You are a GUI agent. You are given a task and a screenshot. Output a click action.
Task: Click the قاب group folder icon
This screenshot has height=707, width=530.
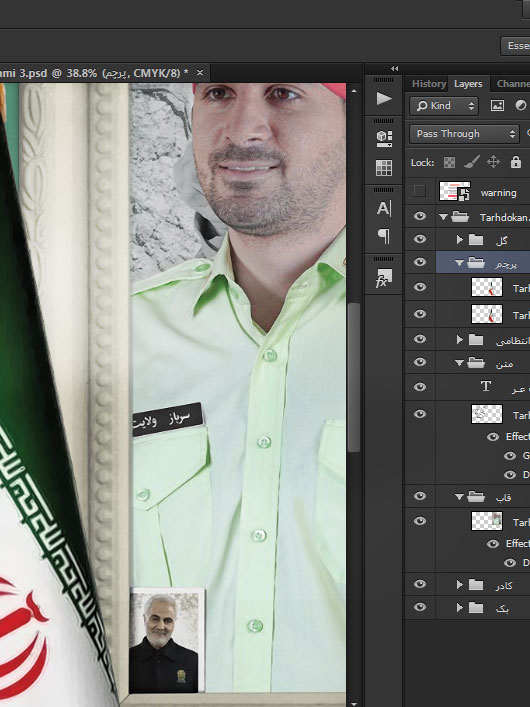point(476,497)
